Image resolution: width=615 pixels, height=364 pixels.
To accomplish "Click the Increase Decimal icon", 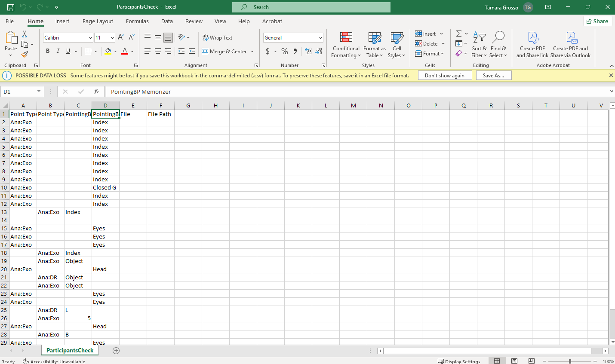I will point(308,51).
